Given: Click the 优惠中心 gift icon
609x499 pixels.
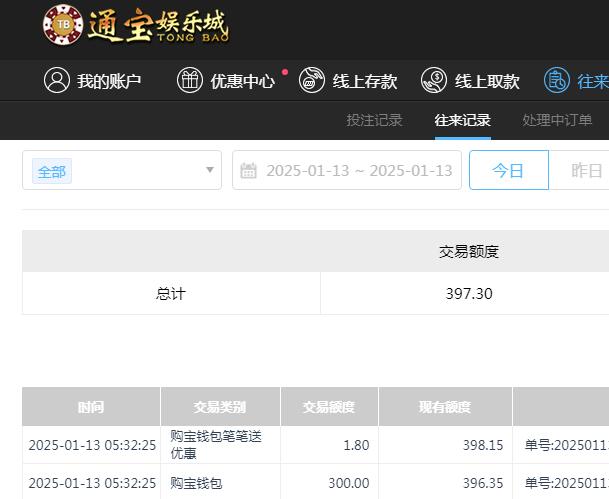Looking at the screenshot, I should [190, 80].
